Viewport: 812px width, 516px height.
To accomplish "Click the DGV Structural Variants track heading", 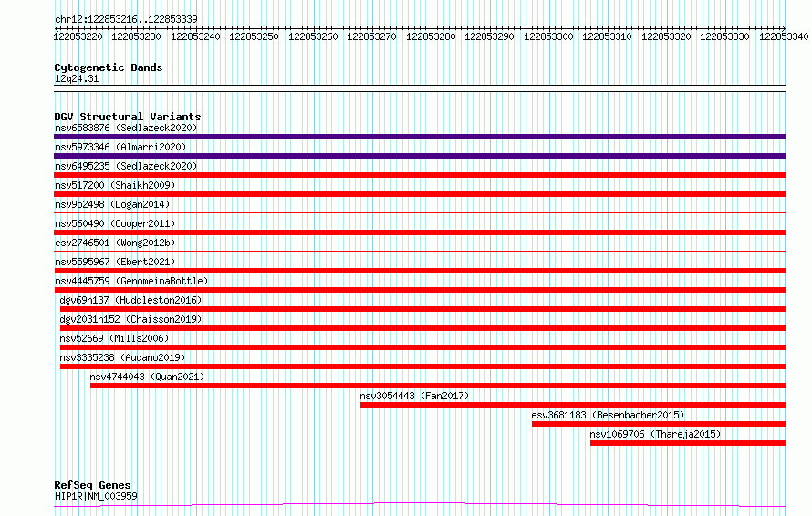I will (x=128, y=117).
